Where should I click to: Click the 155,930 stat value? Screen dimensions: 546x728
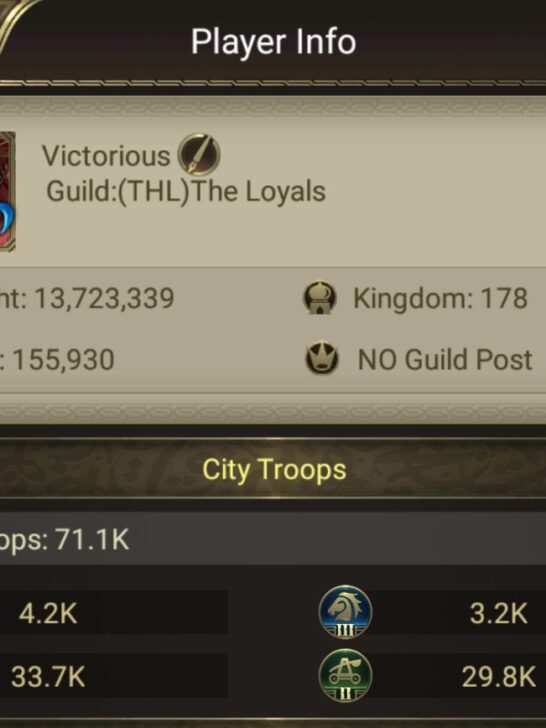(x=63, y=360)
